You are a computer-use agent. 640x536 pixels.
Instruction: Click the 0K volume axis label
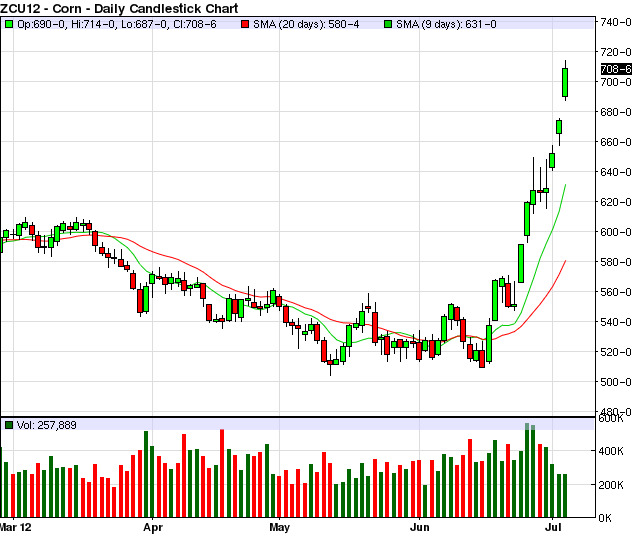coord(605,518)
